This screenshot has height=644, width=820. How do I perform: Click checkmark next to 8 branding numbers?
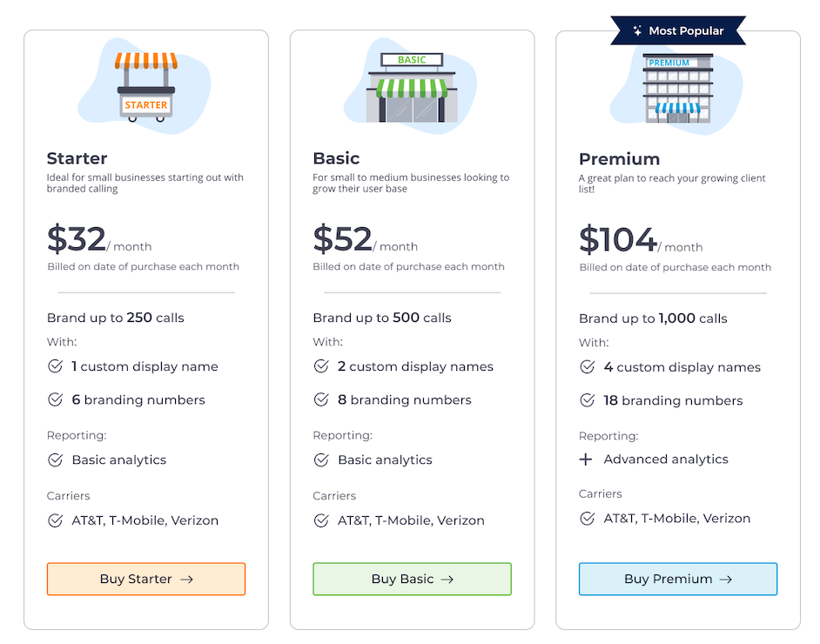pos(321,399)
